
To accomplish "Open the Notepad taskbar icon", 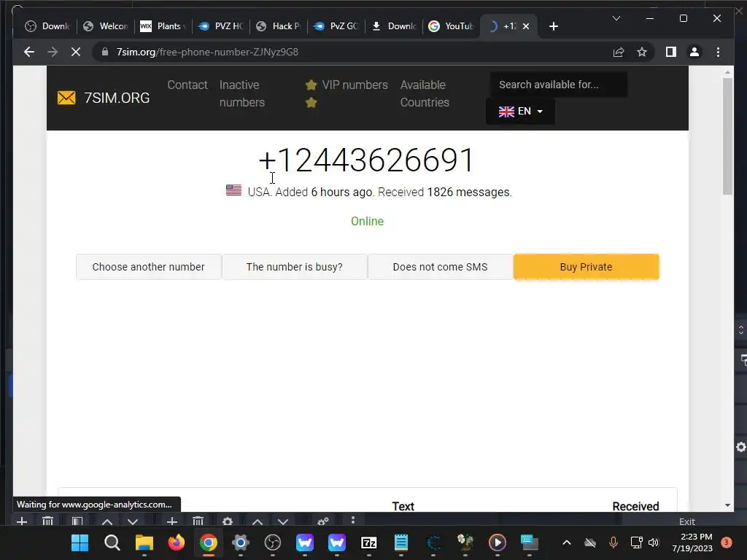I will [x=401, y=542].
